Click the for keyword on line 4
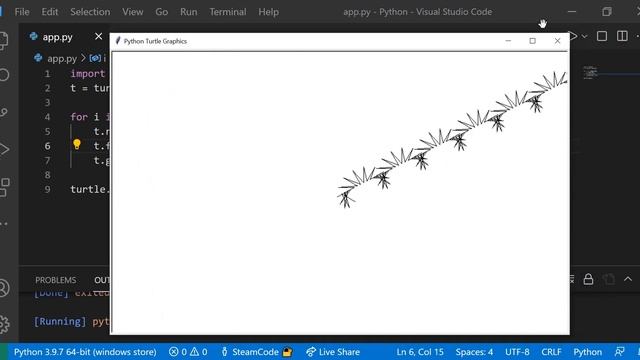The height and width of the screenshot is (360, 640). coord(79,117)
